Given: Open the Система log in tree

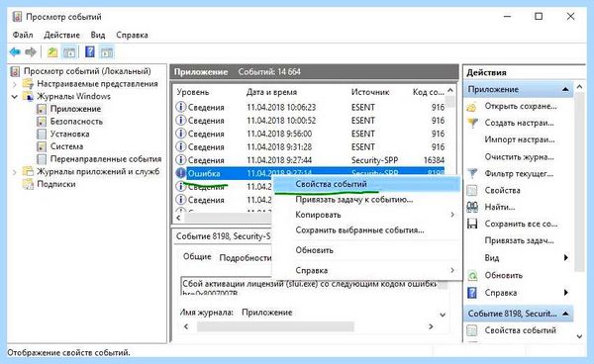Looking at the screenshot, I should [x=66, y=146].
